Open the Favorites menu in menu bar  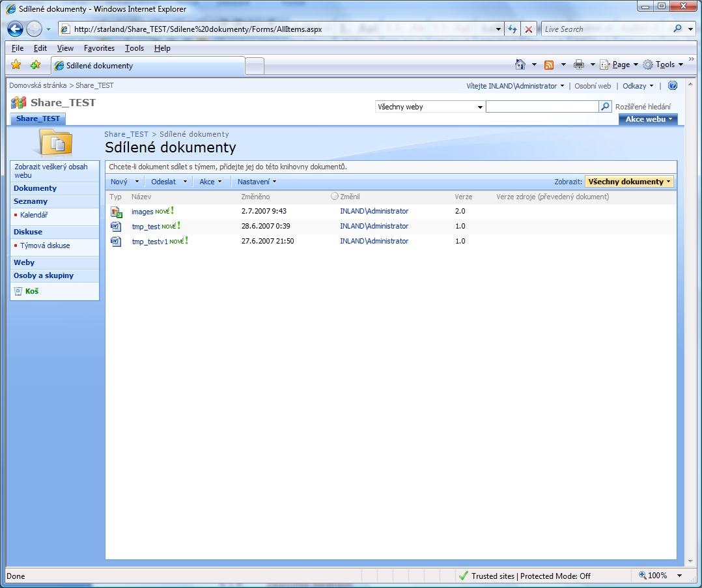[x=99, y=48]
